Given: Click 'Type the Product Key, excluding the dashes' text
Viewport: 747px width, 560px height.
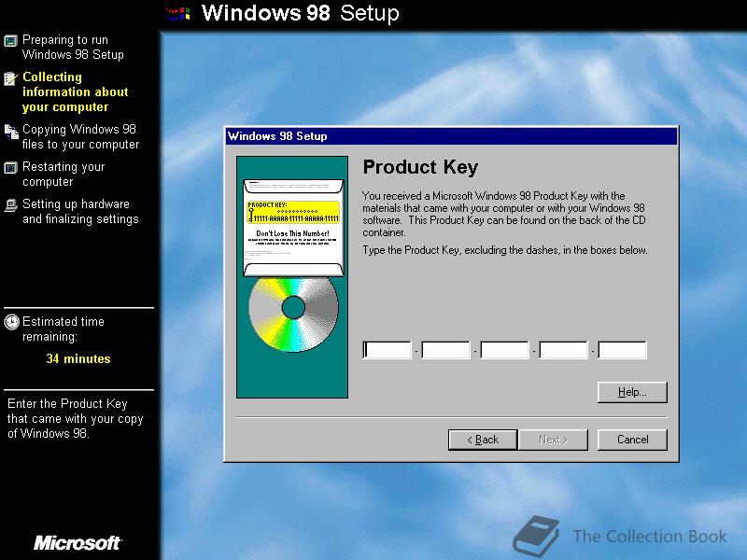Looking at the screenshot, I should (505, 250).
